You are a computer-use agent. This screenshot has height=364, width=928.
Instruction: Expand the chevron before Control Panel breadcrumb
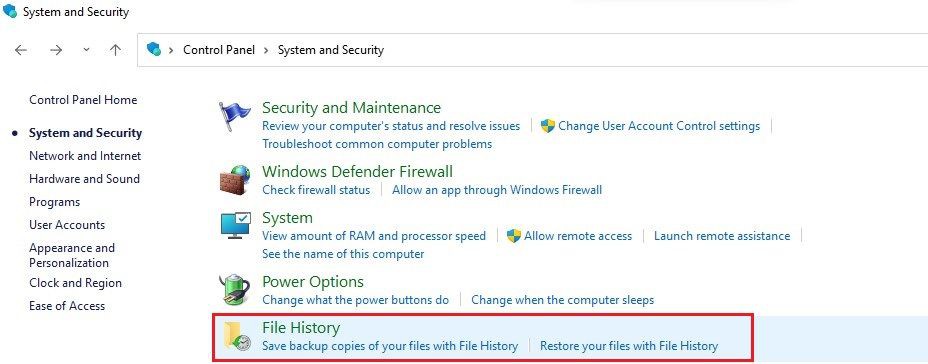click(171, 50)
